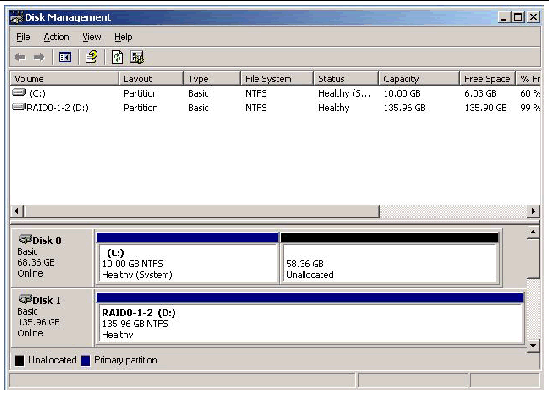Viewport: 549px width, 396px height.
Task: Click the 10.00 GB capacity cell
Action: [402, 93]
